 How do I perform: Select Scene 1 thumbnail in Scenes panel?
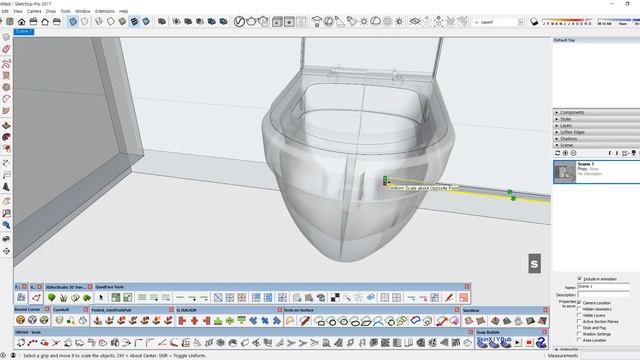[564, 171]
